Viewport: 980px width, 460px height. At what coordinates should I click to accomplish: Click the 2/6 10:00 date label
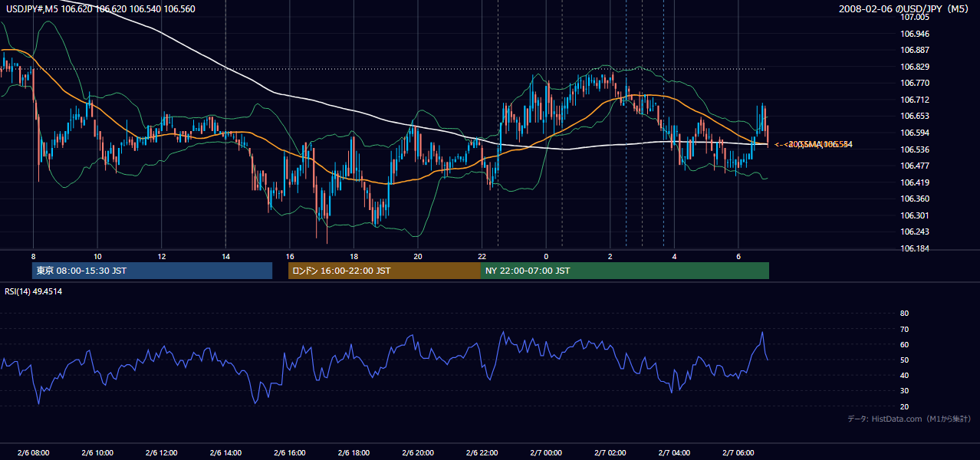pyautogui.click(x=97, y=452)
